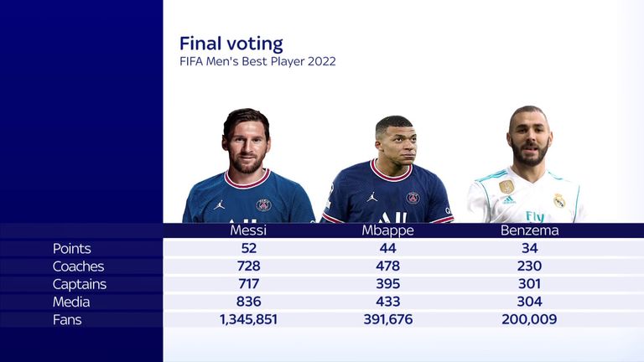The width and height of the screenshot is (644, 362).
Task: Click the player photo in white Real Madrid shirt
Action: point(527,164)
